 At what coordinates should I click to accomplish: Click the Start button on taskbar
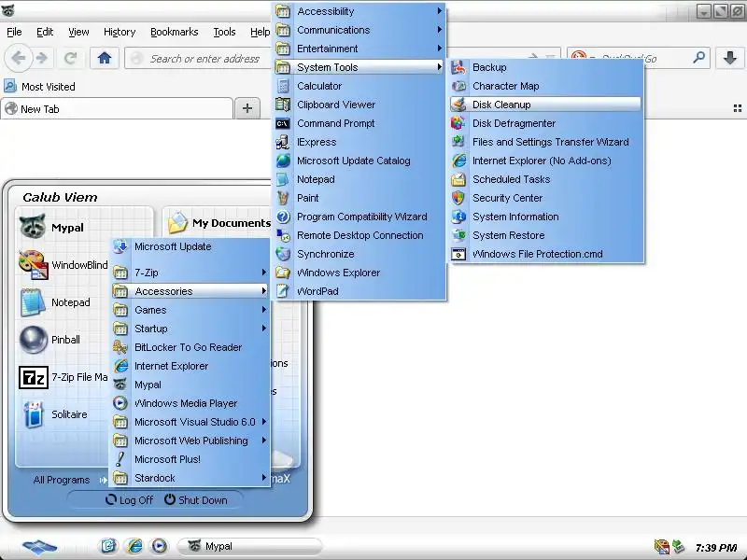pos(39,546)
